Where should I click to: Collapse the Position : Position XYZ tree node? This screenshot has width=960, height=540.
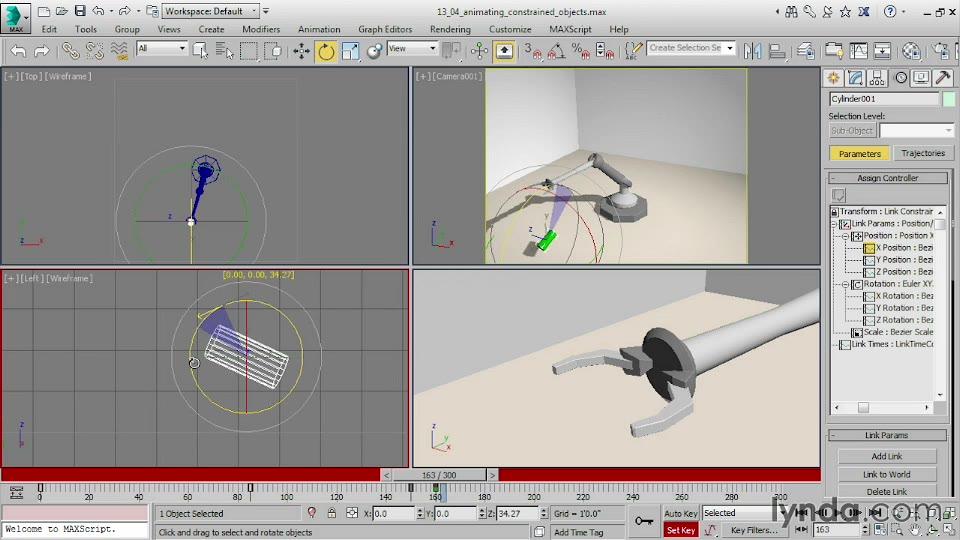coord(846,236)
